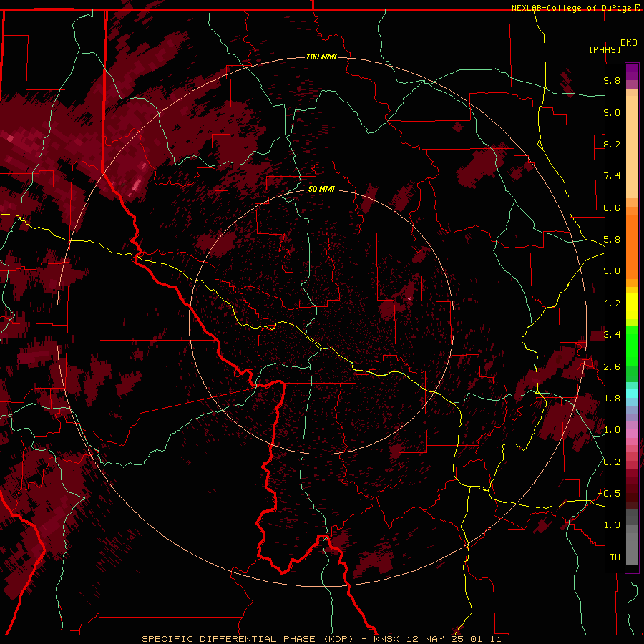Image resolution: width=644 pixels, height=644 pixels.
Task: Click the 5.0 scale value
Action: 612,271
